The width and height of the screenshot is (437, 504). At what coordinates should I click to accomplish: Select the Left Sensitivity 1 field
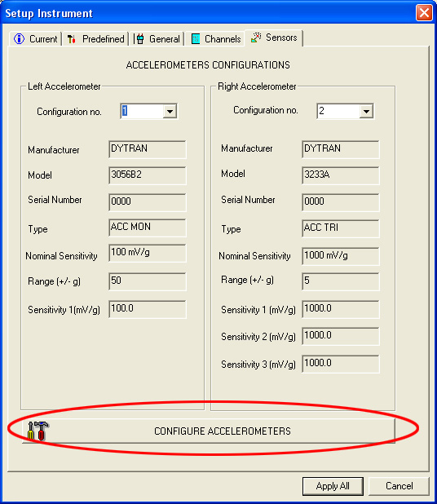[148, 309]
